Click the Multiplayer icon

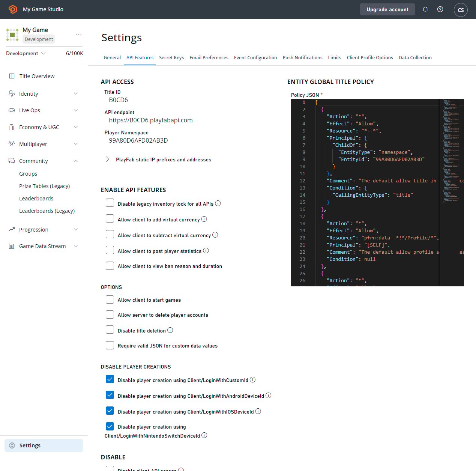12,144
